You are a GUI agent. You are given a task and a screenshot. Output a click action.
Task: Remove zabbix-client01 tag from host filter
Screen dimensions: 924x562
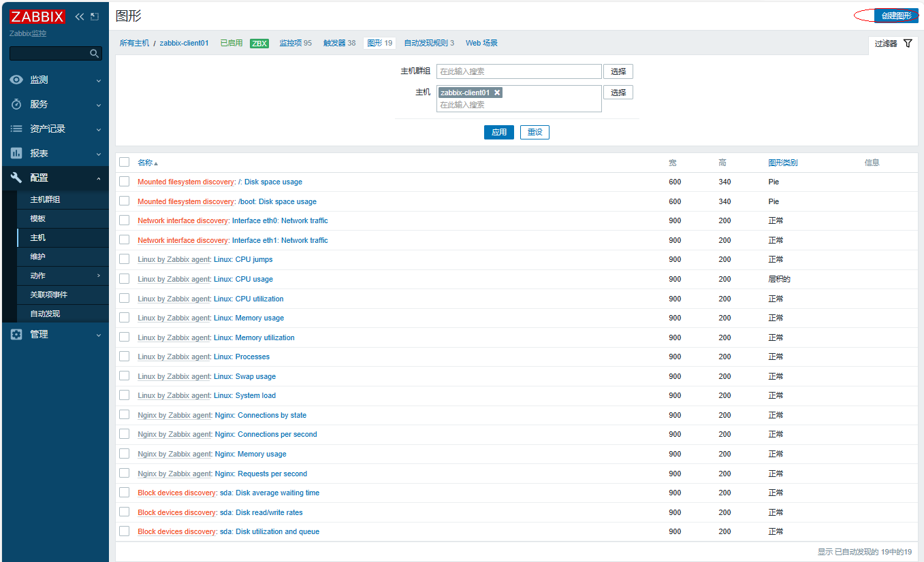(x=497, y=93)
